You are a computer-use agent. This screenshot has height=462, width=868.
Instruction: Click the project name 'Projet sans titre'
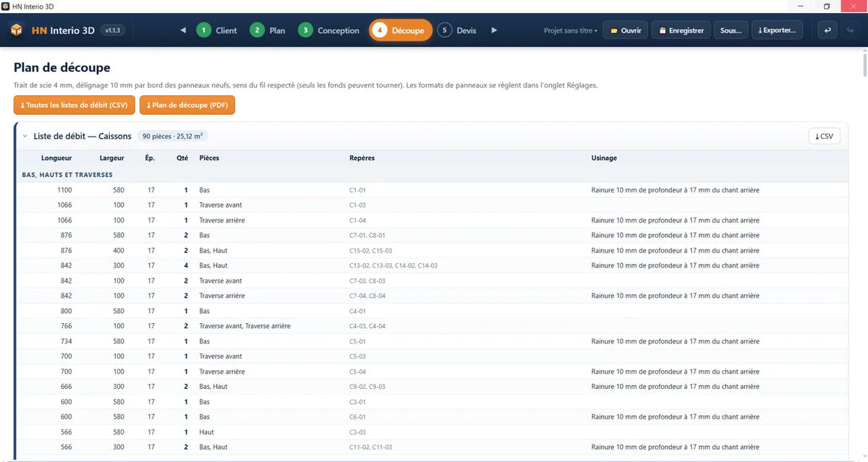(x=570, y=30)
